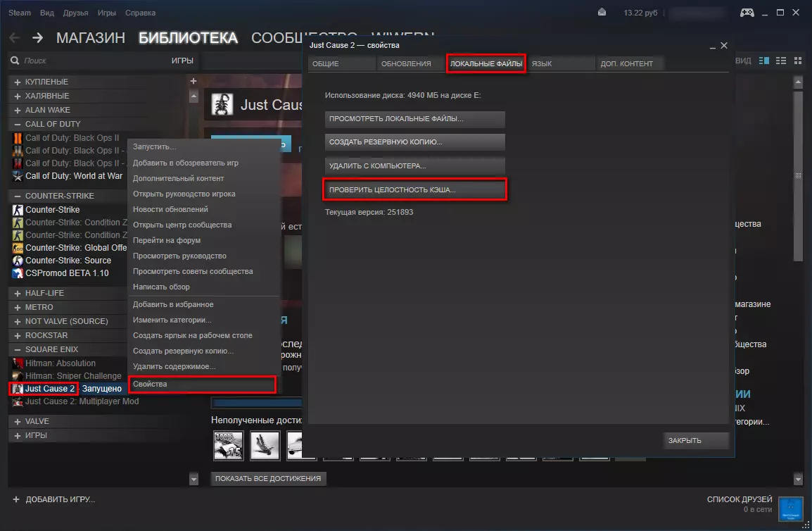
Task: Expand the METRO category
Action: pos(18,308)
